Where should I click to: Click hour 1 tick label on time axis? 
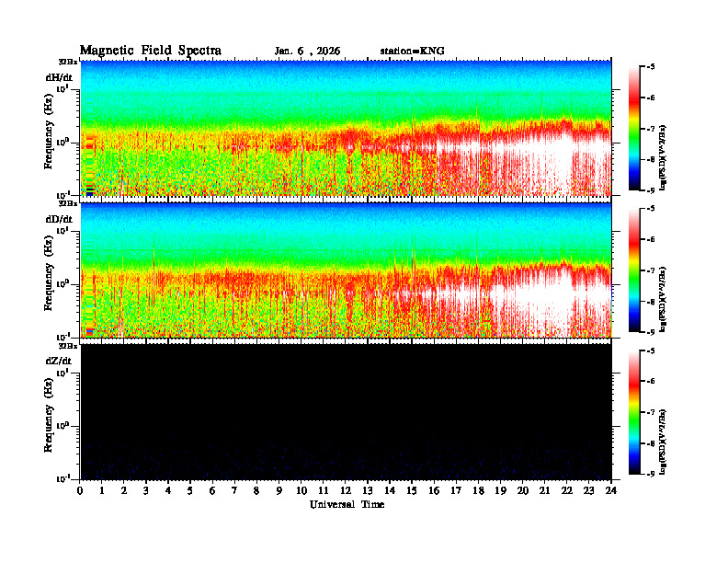(102, 490)
